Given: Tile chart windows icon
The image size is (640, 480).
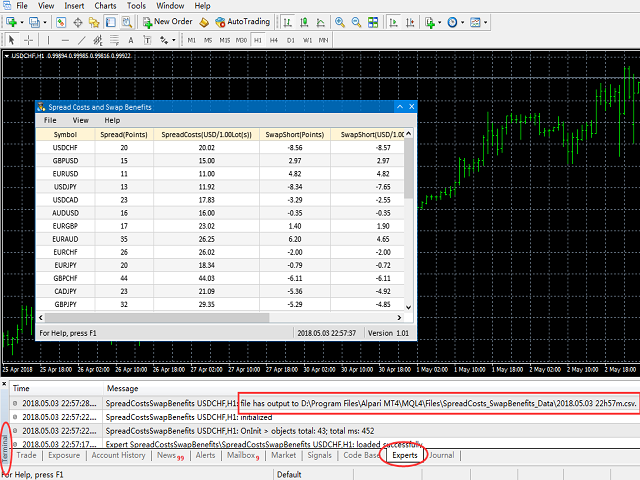Looking at the screenshot, I should 373,22.
